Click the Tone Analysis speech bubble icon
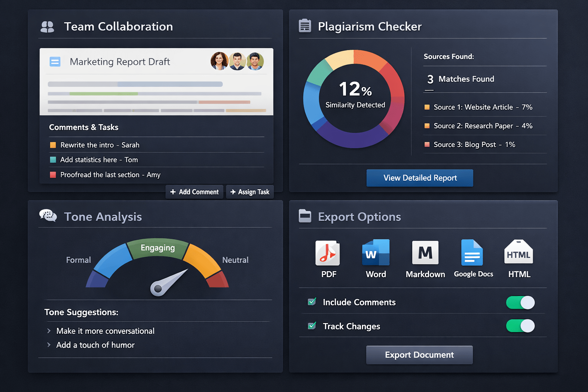Viewport: 588px width, 392px height. (48, 216)
